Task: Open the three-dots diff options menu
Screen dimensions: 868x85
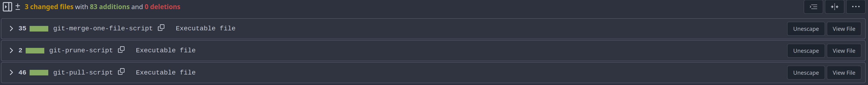Action: 856,7
